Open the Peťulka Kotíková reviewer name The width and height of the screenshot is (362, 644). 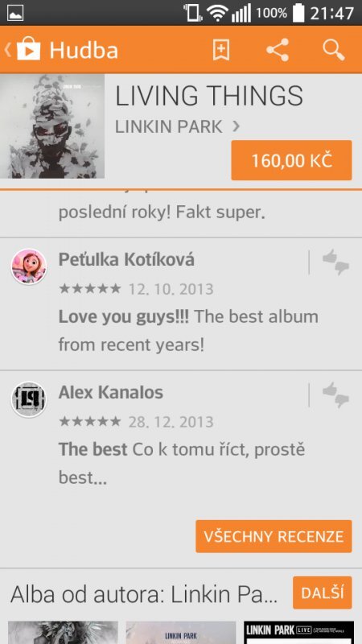(126, 260)
